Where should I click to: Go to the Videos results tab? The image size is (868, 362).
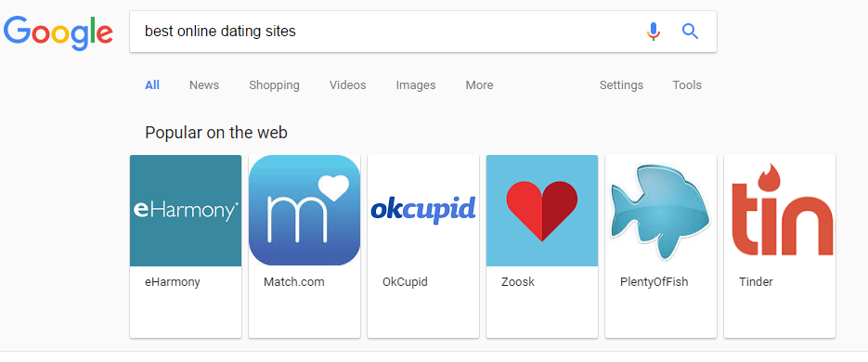click(x=347, y=85)
